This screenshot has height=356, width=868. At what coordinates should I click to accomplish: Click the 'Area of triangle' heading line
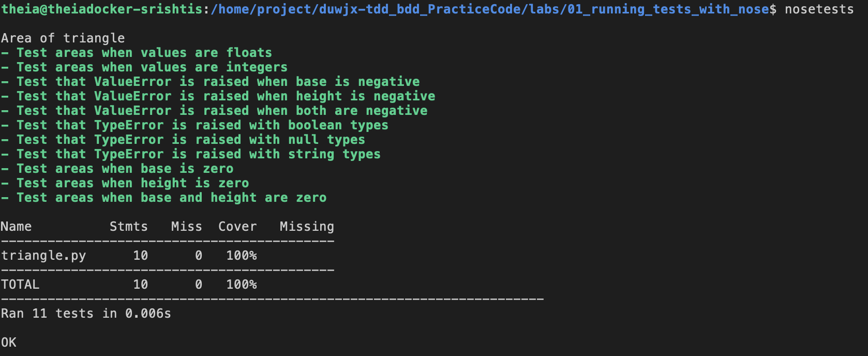click(63, 38)
